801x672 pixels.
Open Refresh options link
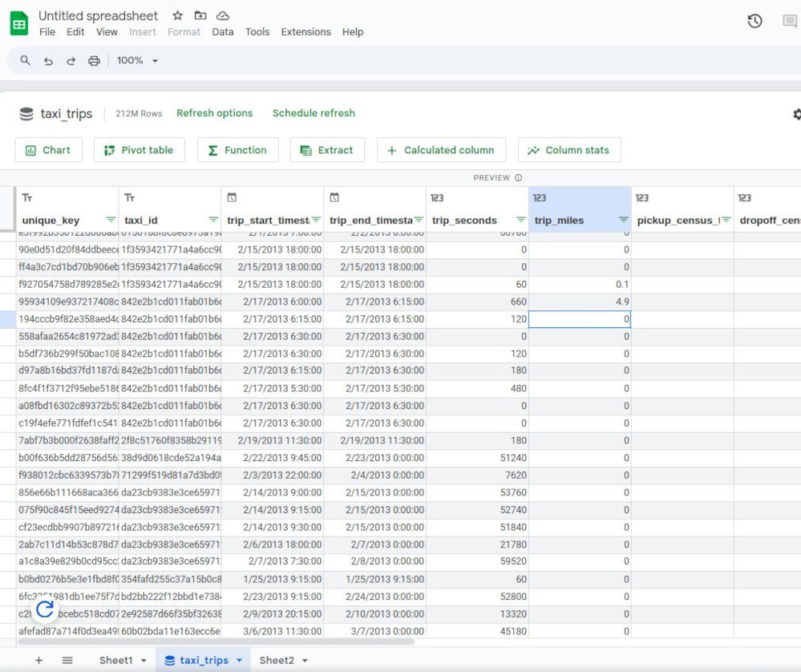(215, 113)
